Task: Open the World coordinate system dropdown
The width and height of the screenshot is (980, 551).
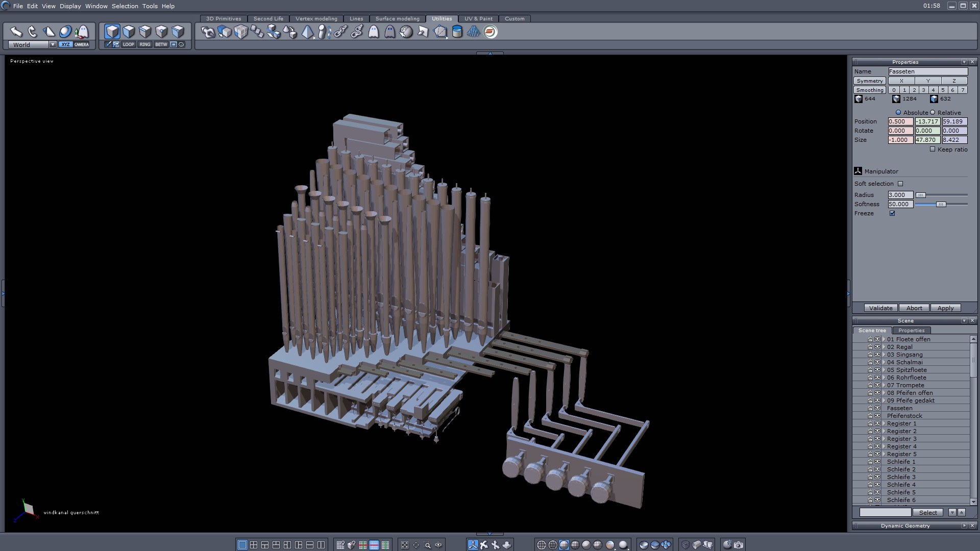Action: [x=53, y=44]
